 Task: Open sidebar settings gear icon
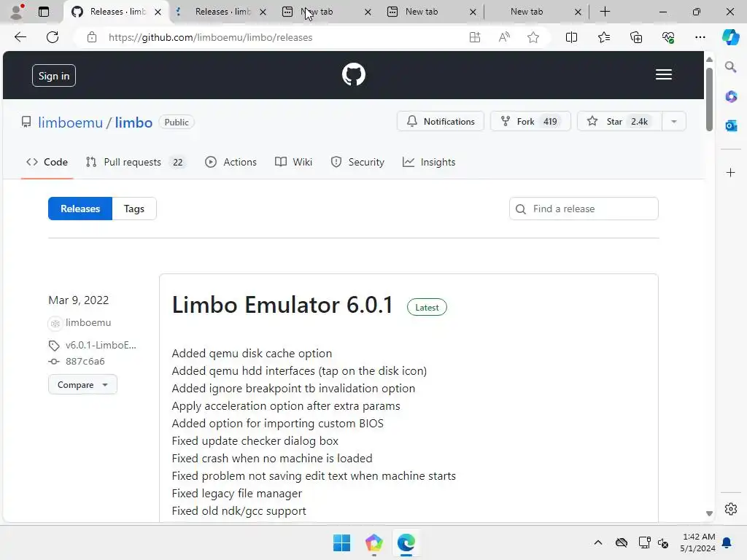pos(731,509)
